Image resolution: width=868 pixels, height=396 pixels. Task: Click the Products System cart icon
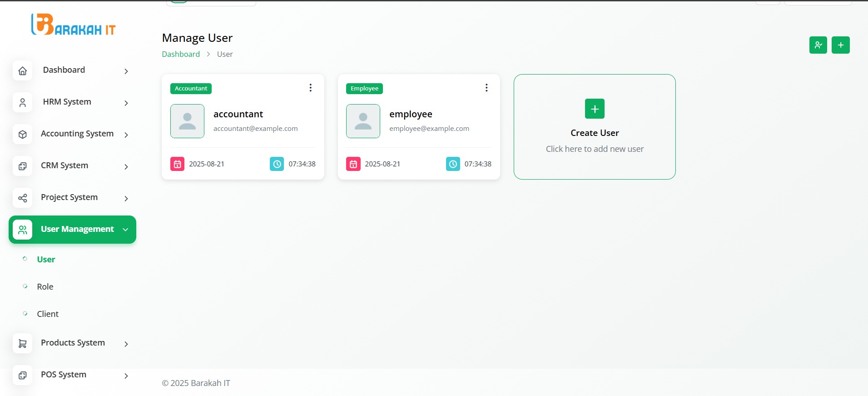click(23, 344)
